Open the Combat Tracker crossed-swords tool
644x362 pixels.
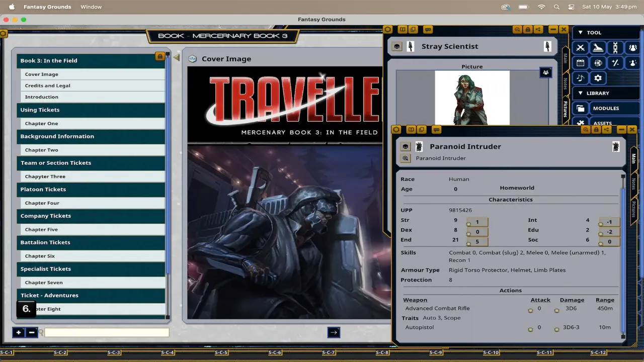(581, 48)
